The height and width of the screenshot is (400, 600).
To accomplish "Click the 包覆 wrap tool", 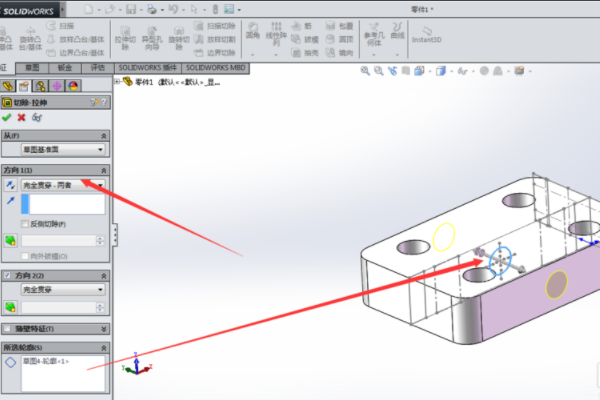I will click(339, 26).
